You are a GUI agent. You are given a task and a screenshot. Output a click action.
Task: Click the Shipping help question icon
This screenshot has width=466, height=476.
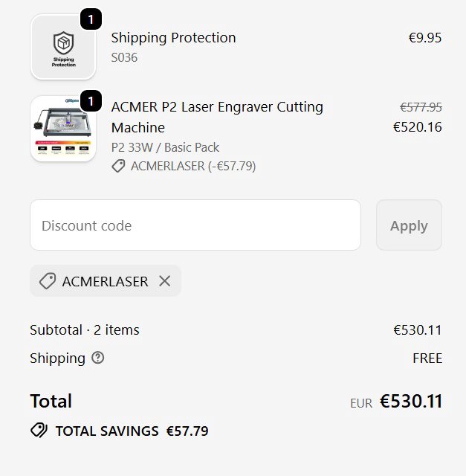pyautogui.click(x=98, y=358)
